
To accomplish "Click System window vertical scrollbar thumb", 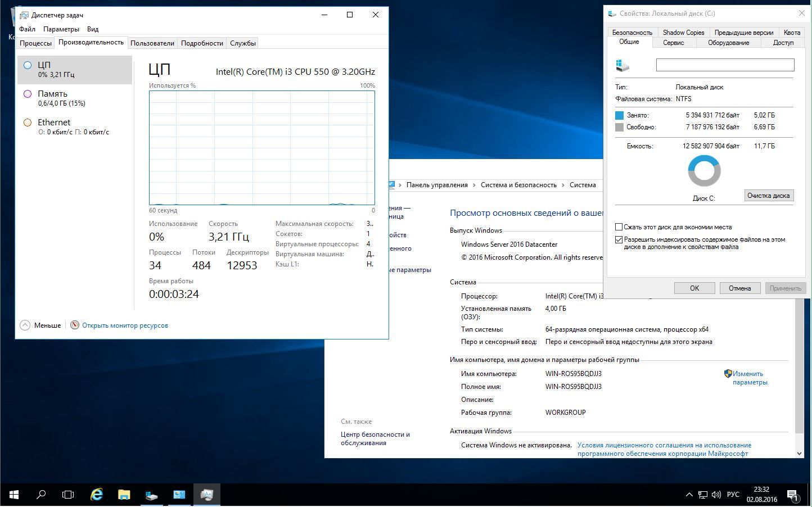I will tap(799, 365).
